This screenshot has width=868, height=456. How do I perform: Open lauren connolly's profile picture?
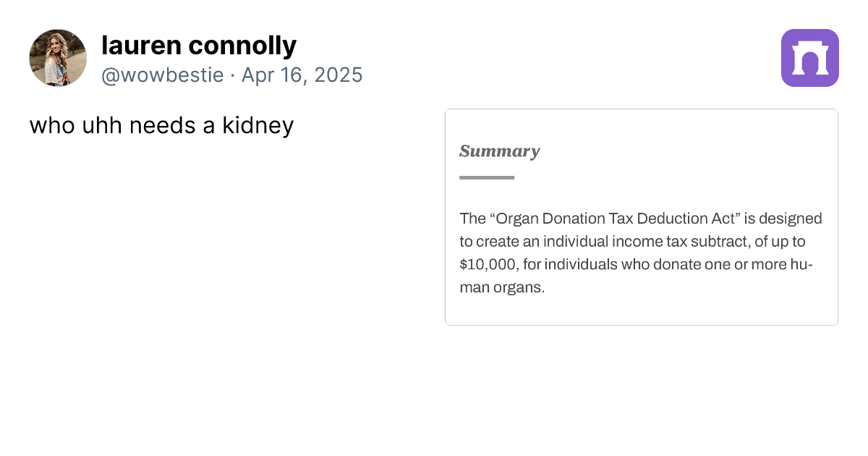58,58
